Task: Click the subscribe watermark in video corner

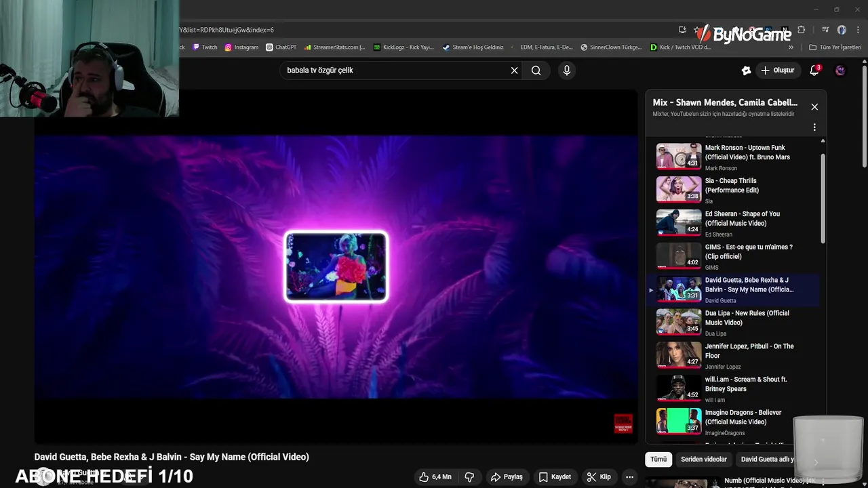Action: pyautogui.click(x=623, y=424)
